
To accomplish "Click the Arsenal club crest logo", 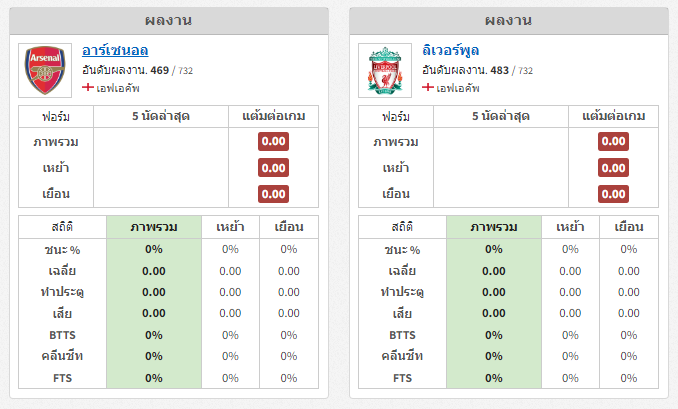I will point(45,70).
